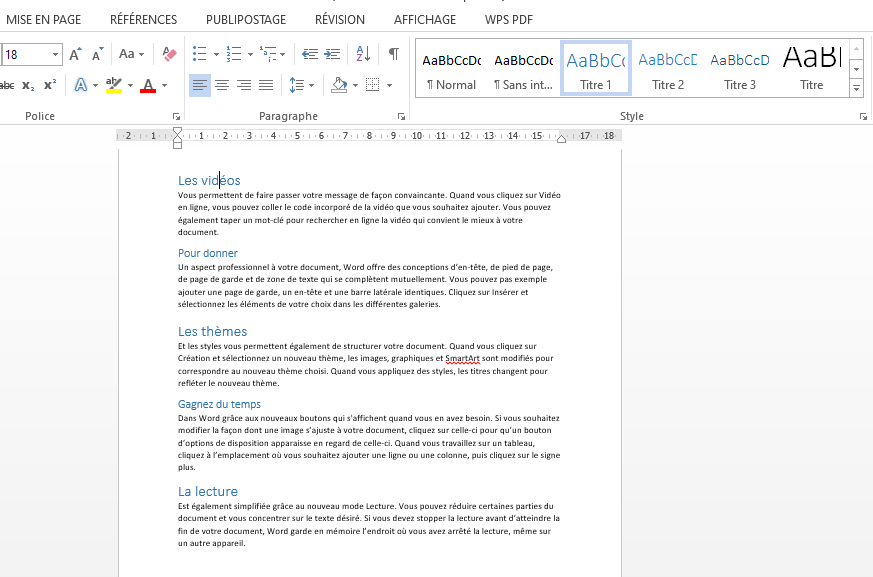Open the Style pane launcher
The width and height of the screenshot is (873, 577).
click(x=863, y=116)
